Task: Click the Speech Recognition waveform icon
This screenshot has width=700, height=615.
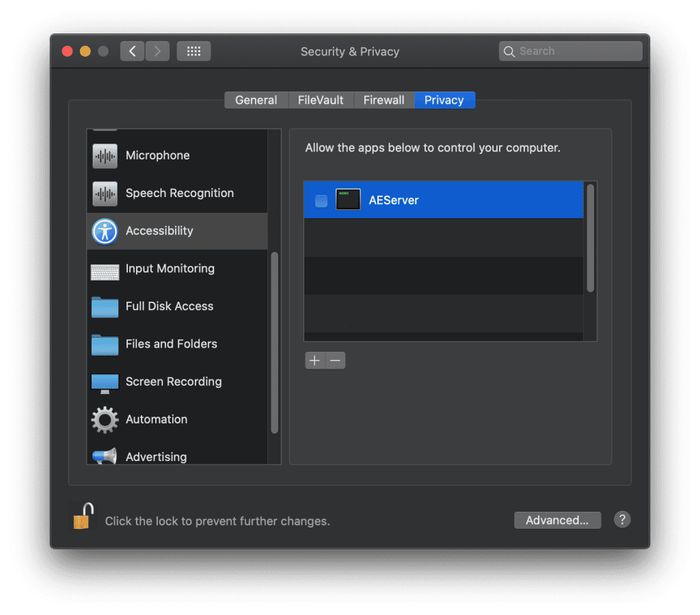Action: click(x=105, y=194)
